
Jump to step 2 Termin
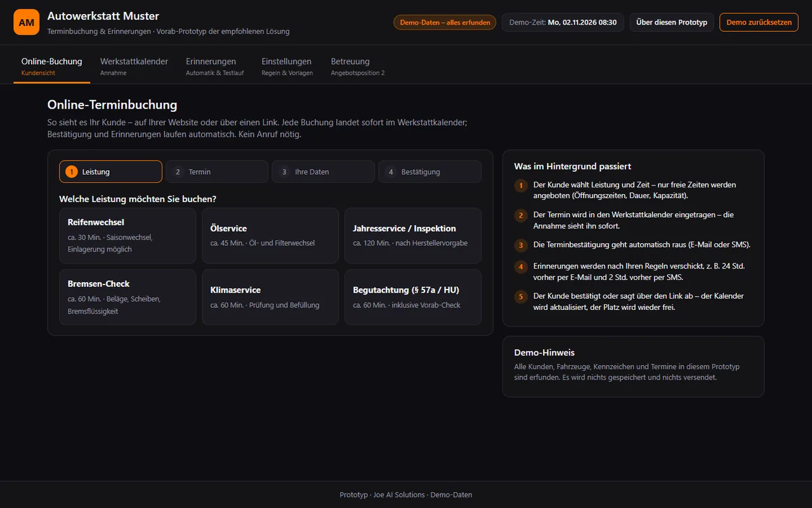click(x=217, y=171)
